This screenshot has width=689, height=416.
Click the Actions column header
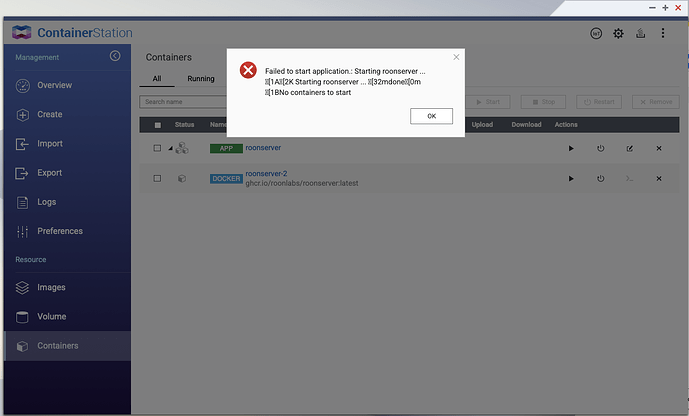click(566, 125)
